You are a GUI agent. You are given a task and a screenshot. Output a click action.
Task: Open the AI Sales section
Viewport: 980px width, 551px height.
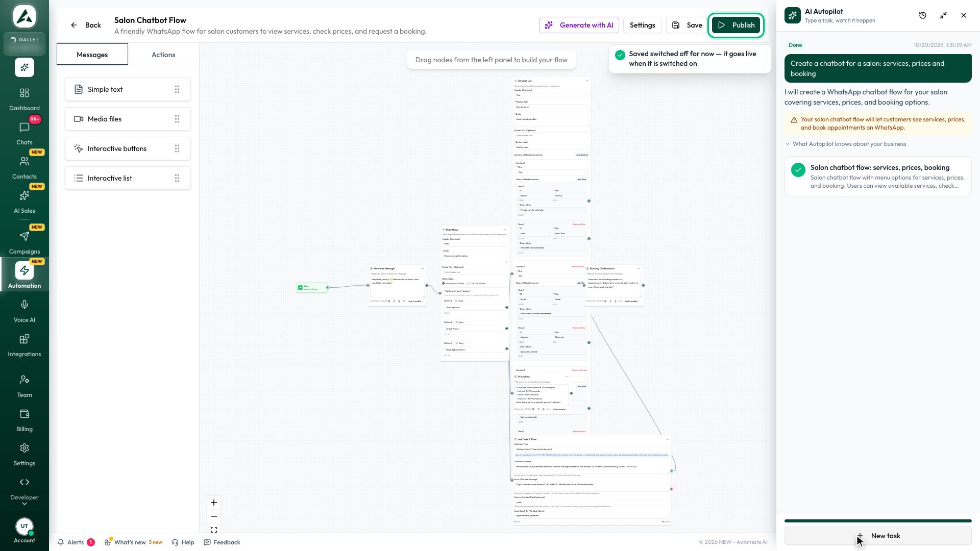(x=24, y=202)
